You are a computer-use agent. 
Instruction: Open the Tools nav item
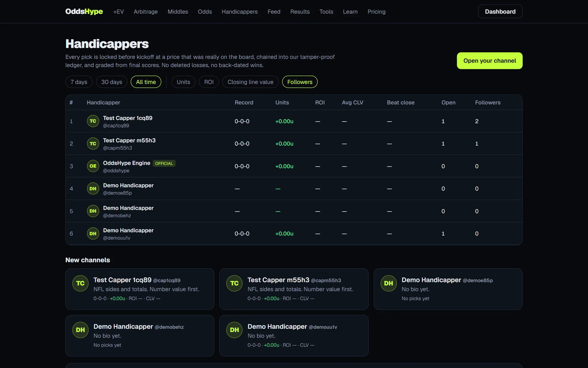pyautogui.click(x=326, y=11)
